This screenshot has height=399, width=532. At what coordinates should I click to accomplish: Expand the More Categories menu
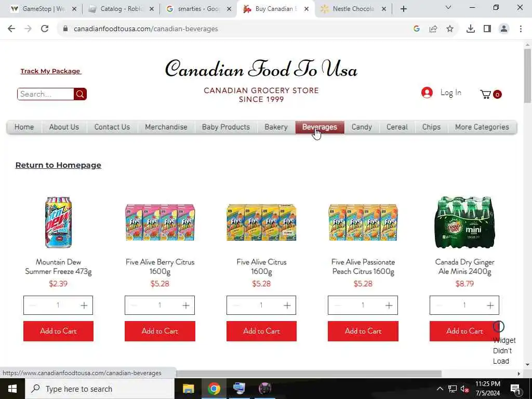pyautogui.click(x=482, y=127)
